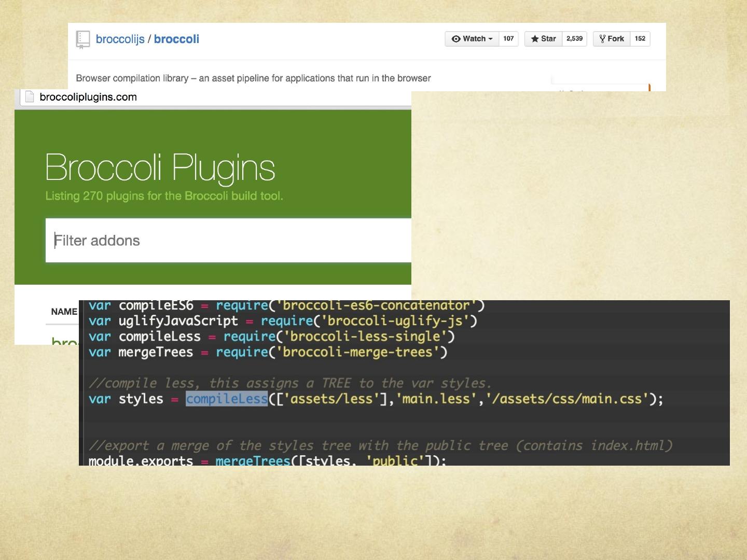Select the broccoliplugins.com address text
Viewport: 747px width, 560px height.
[x=88, y=97]
